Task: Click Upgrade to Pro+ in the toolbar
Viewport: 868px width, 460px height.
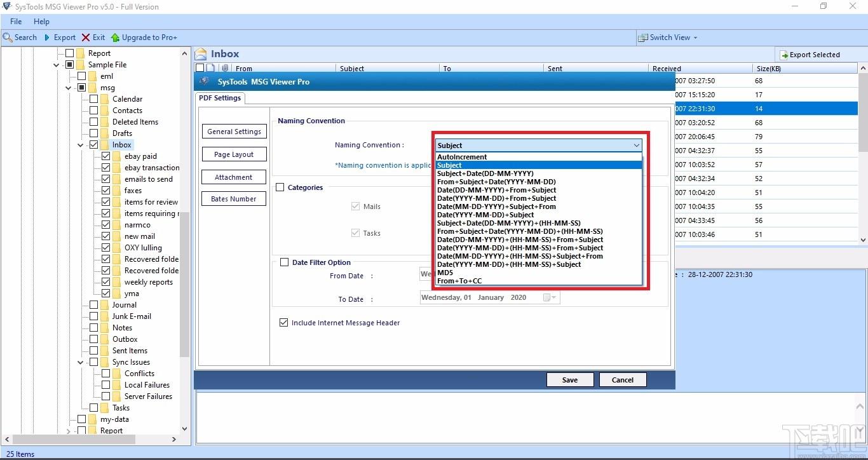Action: click(144, 37)
